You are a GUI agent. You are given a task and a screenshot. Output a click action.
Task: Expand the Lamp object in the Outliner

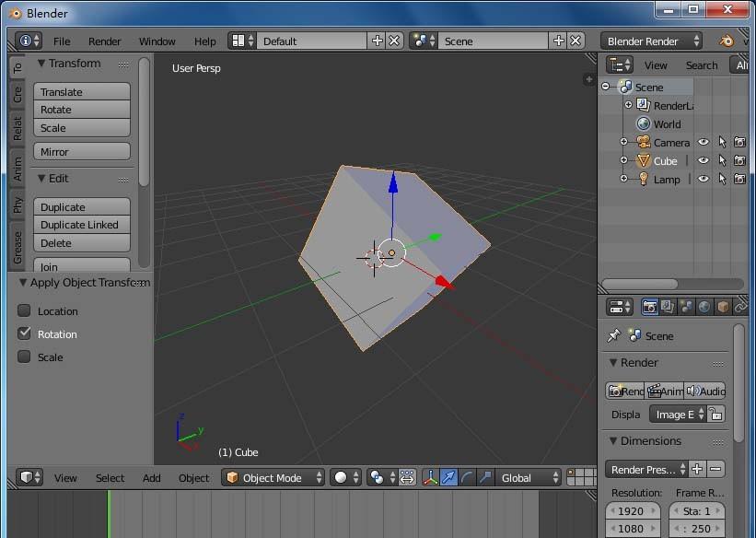[623, 178]
